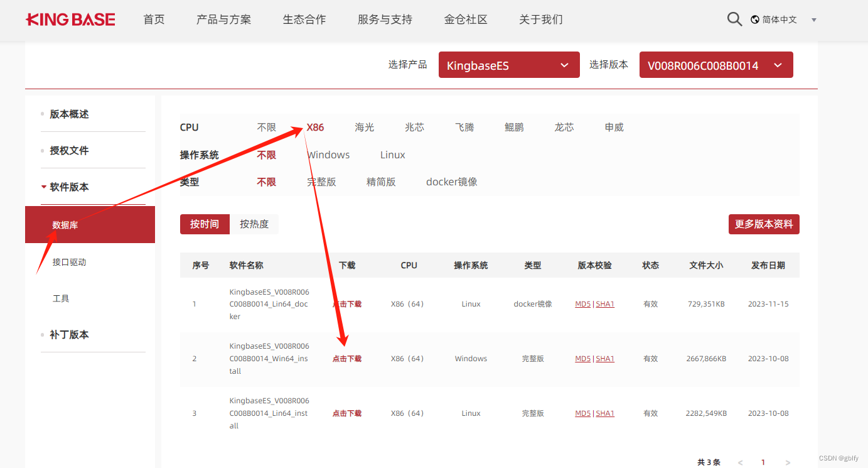Select 数据库 in the left sidebar
The width and height of the screenshot is (868, 468).
coord(66,224)
